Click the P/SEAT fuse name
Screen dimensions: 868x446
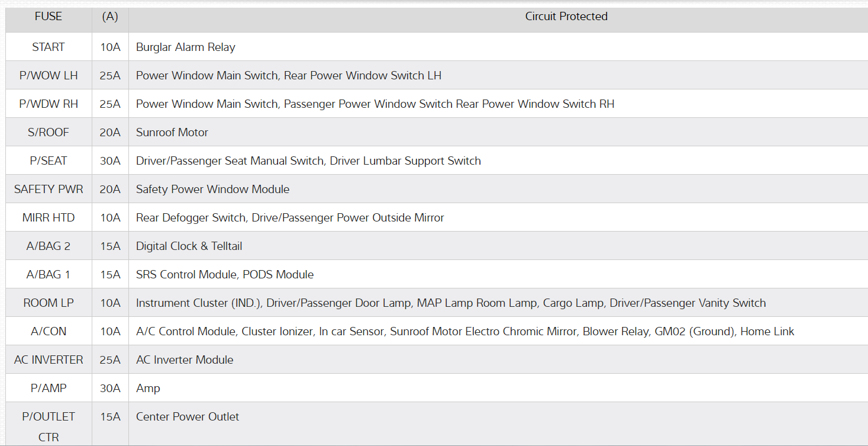coord(49,161)
